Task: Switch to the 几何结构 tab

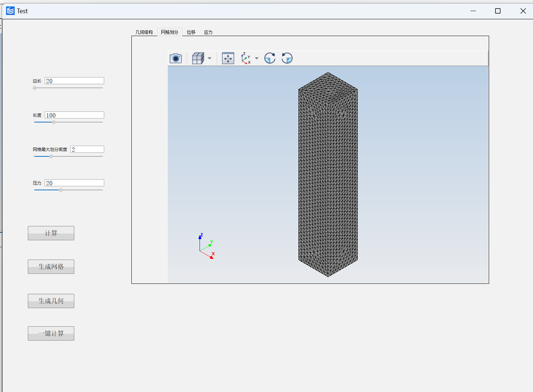Action: point(144,32)
